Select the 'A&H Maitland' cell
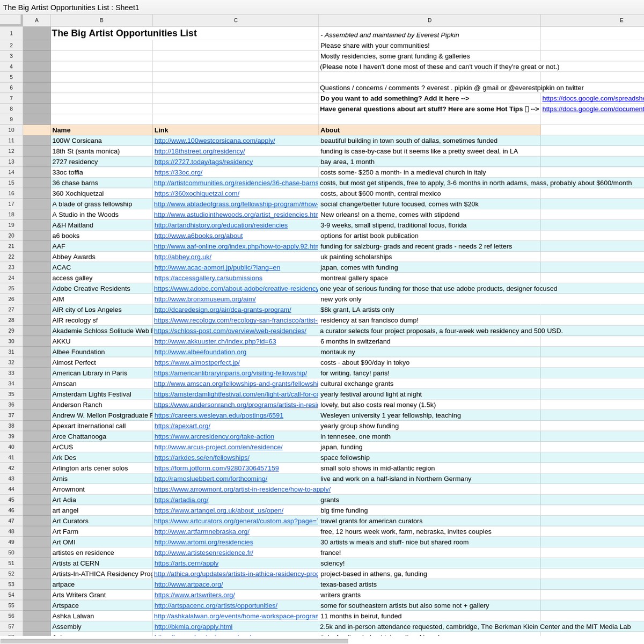Image resolution: width=644 pixels, height=644 pixels. [101, 225]
